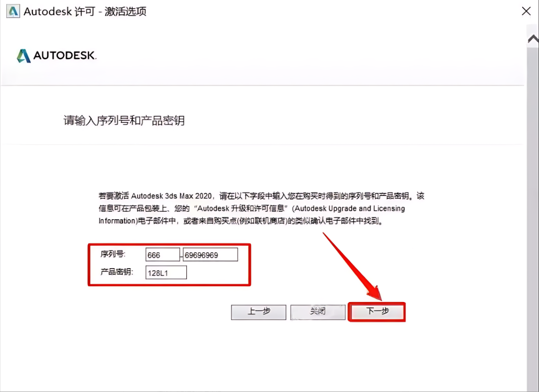Click the 关闭 button

318,312
